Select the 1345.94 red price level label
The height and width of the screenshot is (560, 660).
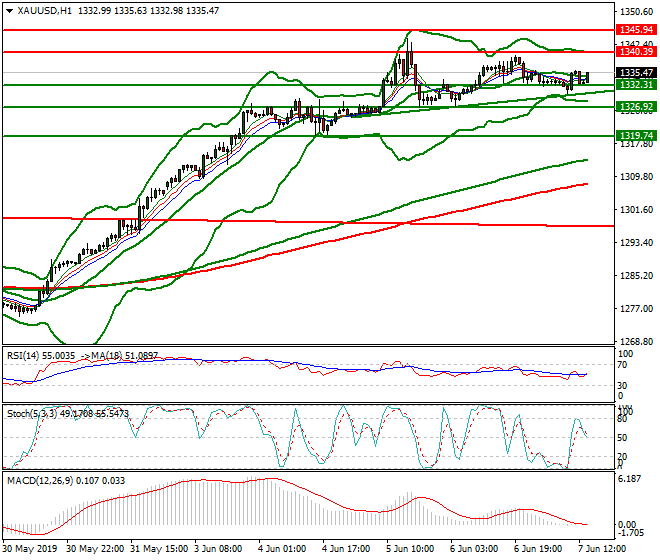[636, 30]
